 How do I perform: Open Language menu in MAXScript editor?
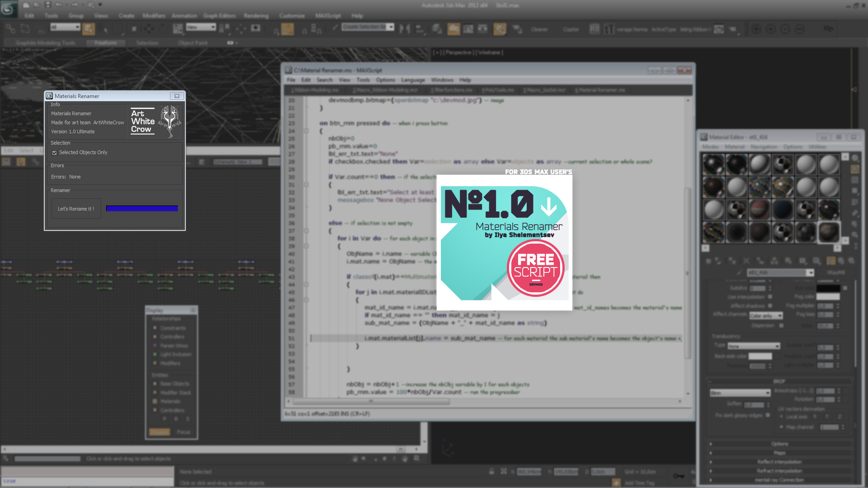pos(413,80)
